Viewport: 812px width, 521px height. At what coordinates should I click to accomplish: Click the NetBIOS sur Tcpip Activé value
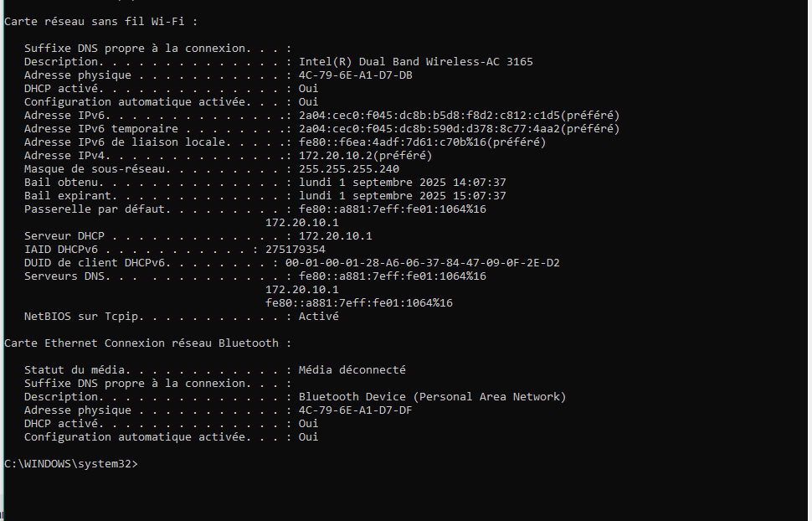click(318, 317)
